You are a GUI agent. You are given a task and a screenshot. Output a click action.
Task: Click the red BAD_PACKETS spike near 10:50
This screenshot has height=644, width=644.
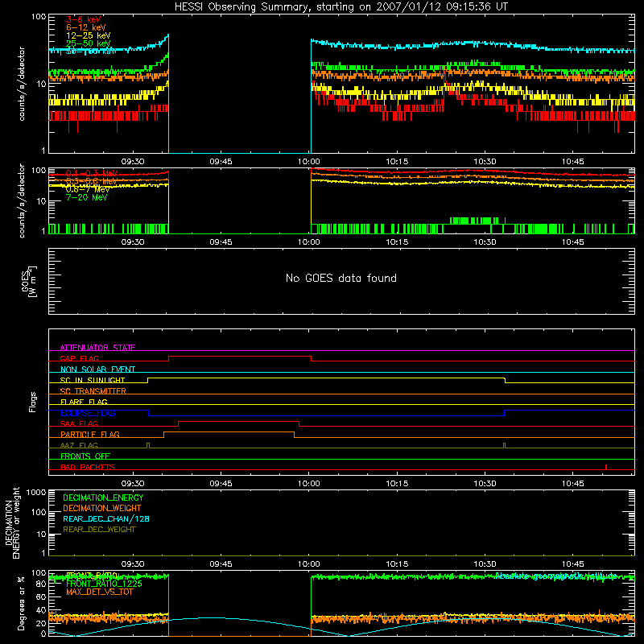pos(606,467)
